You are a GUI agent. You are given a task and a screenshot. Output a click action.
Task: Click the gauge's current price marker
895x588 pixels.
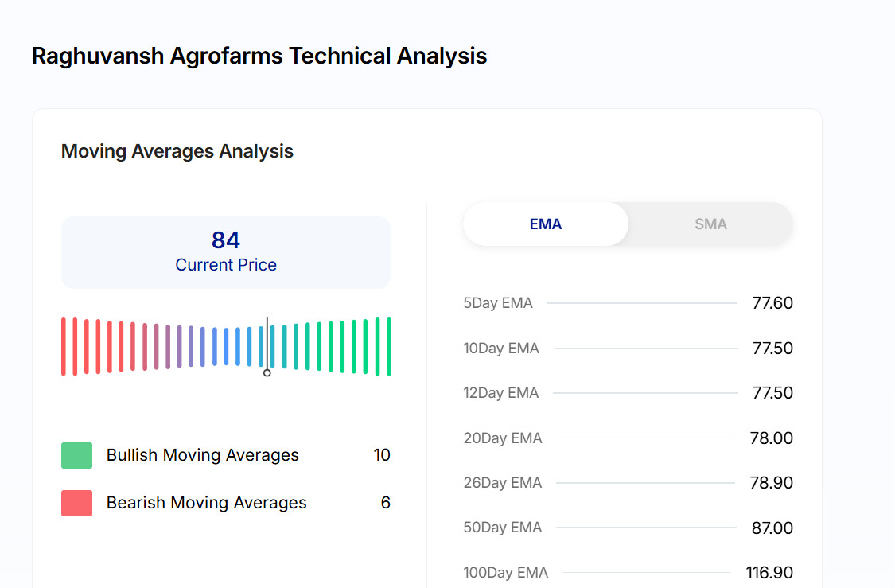tap(267, 372)
